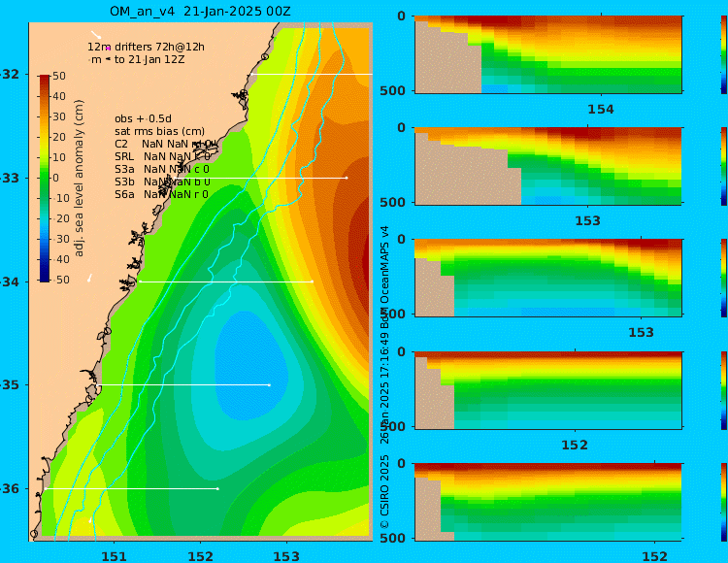Click the white transect line at latitude -33
The height and width of the screenshot is (563, 728).
pos(262,178)
